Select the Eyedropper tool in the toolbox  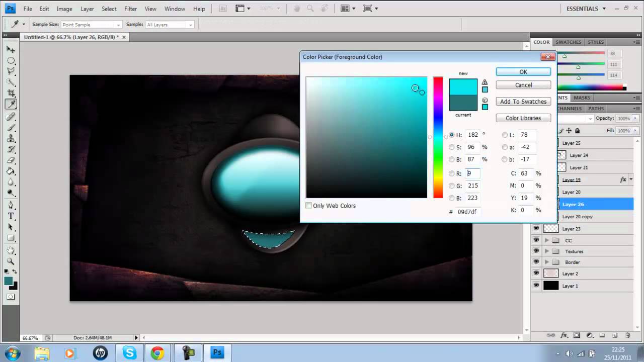click(x=11, y=104)
